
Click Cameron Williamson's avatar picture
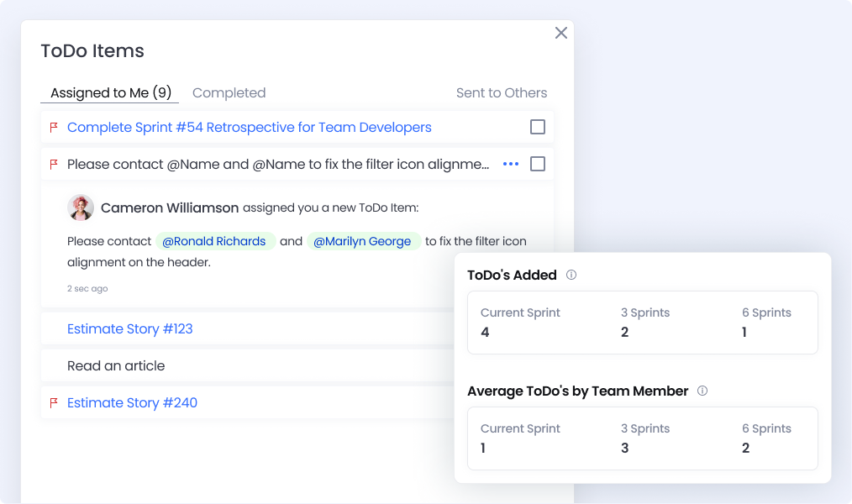[81, 207]
